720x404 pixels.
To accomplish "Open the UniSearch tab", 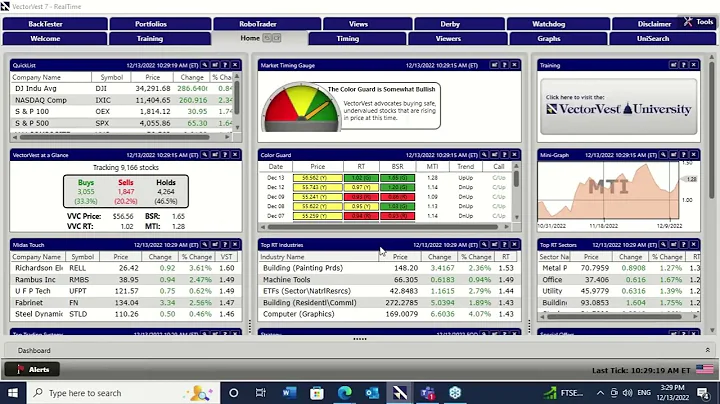I will (x=663, y=39).
